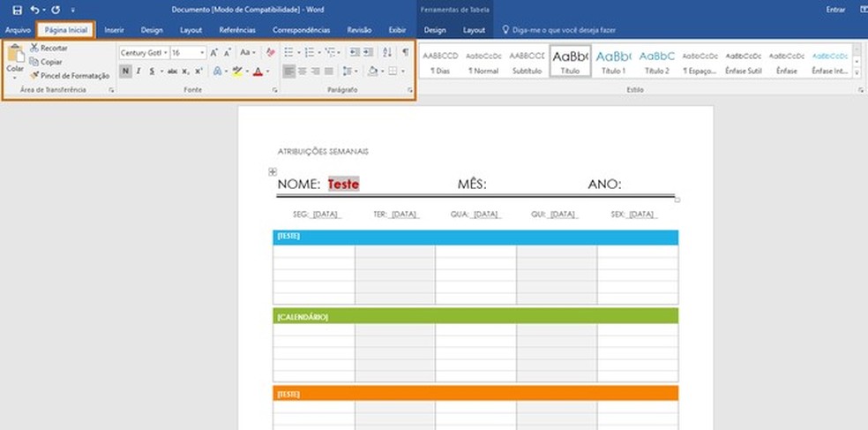This screenshot has height=430, width=868.
Task: Apply the Título 1 style
Action: pos(613,62)
